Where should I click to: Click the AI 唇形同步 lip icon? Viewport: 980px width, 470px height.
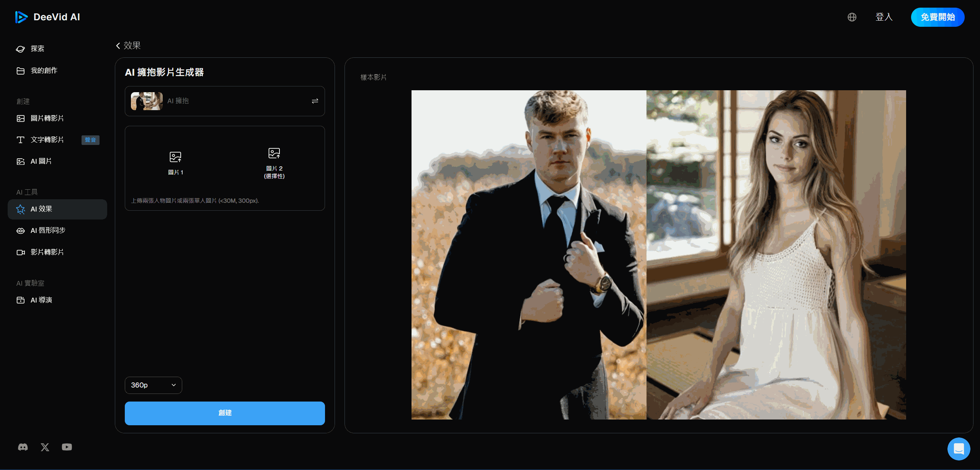pos(21,231)
